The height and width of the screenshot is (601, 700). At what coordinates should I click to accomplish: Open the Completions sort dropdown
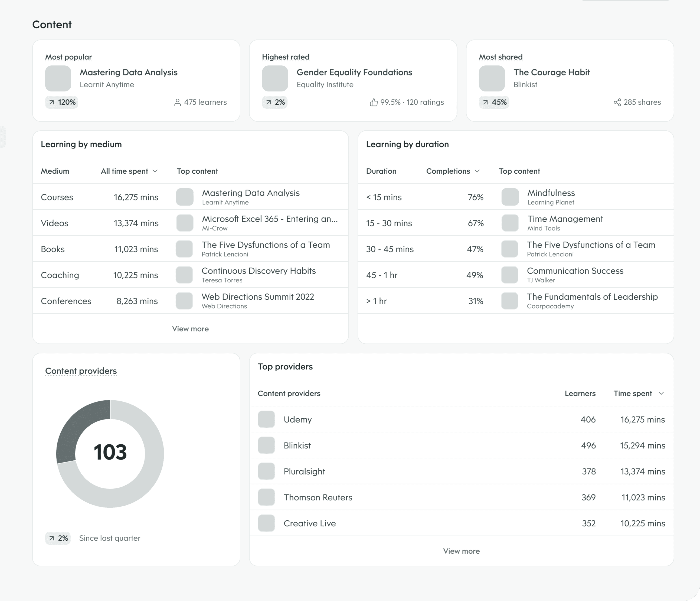[x=477, y=171]
